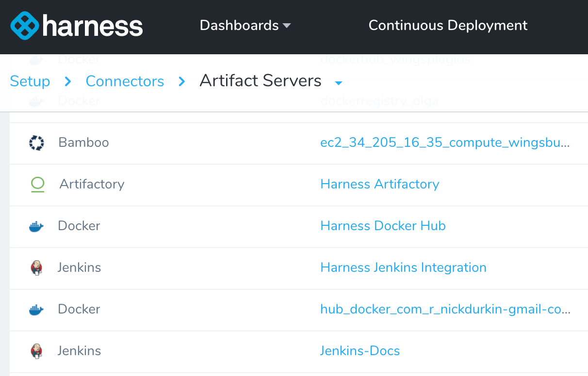
Task: Click the Harness logo
Action: point(77,26)
